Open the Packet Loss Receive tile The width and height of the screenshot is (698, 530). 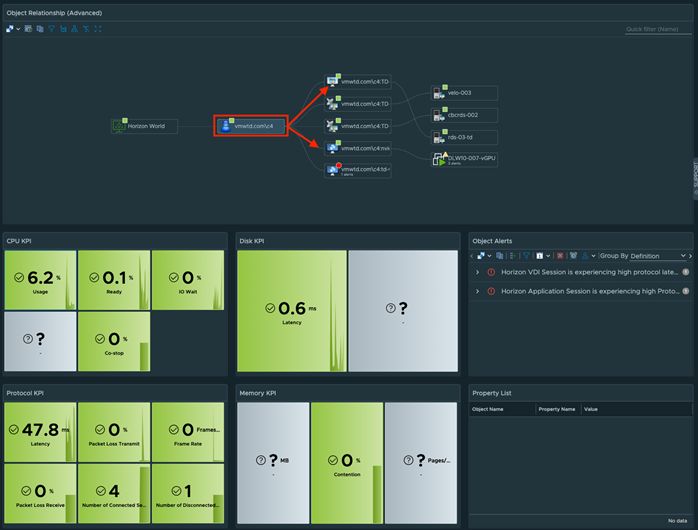click(x=40, y=494)
